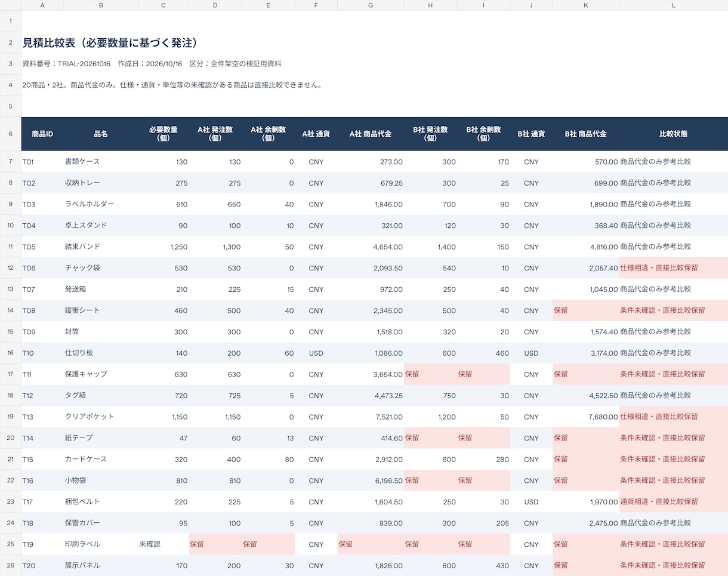The width and height of the screenshot is (728, 576).
Task: Select column G header
Action: 371,5
